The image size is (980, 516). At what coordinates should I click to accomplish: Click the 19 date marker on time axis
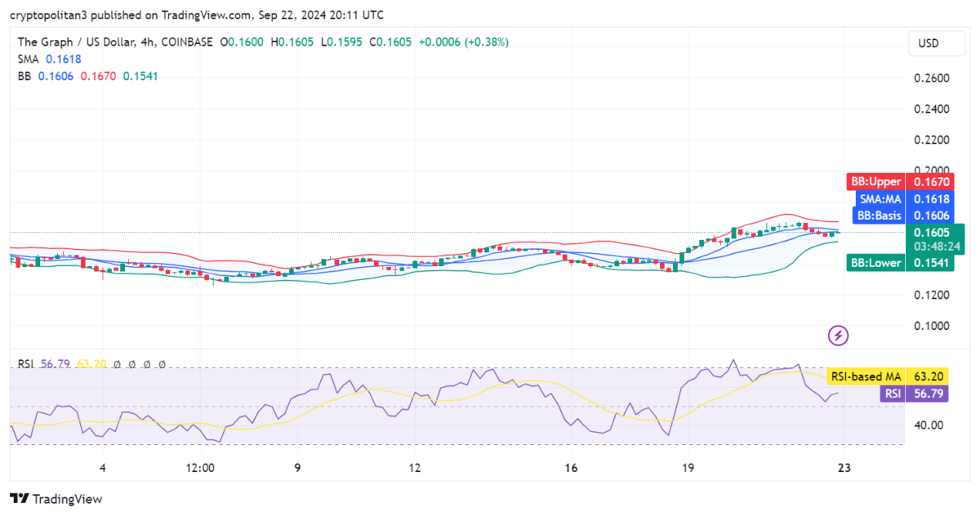tap(688, 468)
